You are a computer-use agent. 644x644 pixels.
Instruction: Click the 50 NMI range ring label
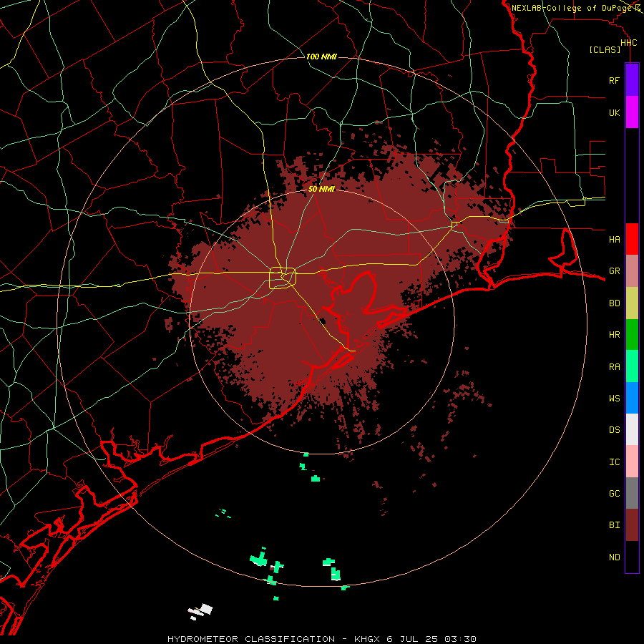pos(321,189)
